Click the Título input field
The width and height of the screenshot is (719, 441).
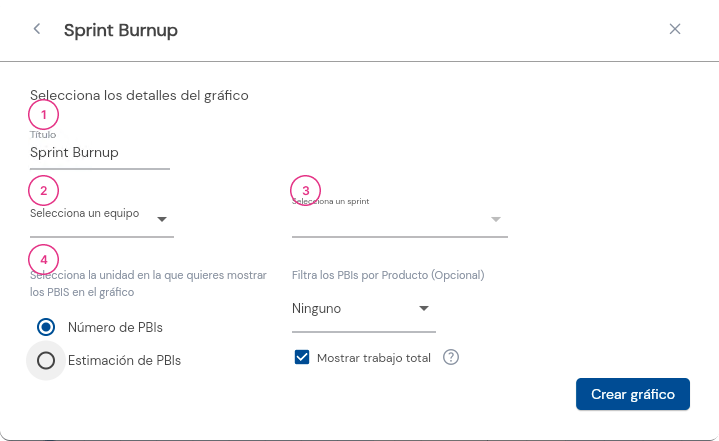pyautogui.click(x=100, y=152)
